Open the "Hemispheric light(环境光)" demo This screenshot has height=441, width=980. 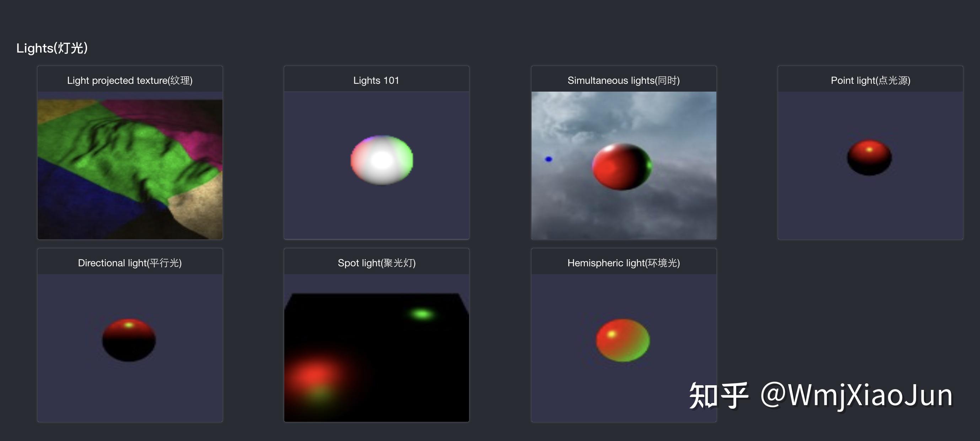click(x=623, y=262)
